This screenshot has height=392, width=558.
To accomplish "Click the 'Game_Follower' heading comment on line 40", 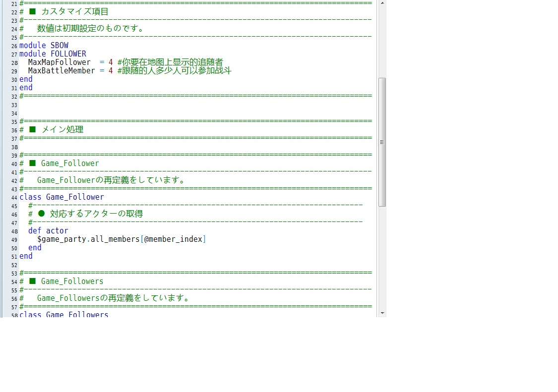I will (x=70, y=163).
